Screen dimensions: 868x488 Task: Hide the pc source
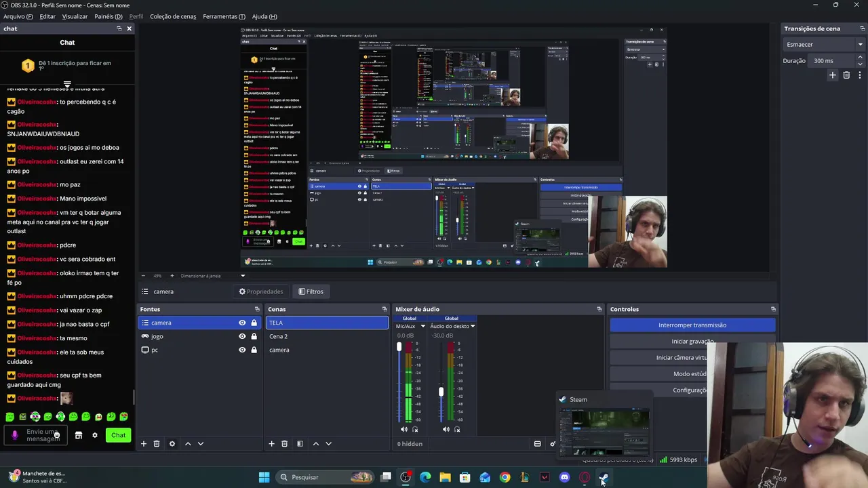point(242,350)
